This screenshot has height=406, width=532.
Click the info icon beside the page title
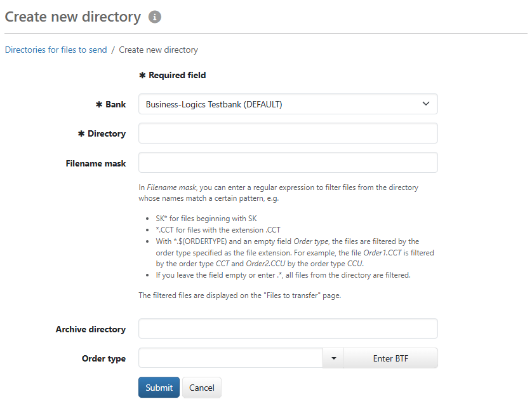[x=155, y=17]
